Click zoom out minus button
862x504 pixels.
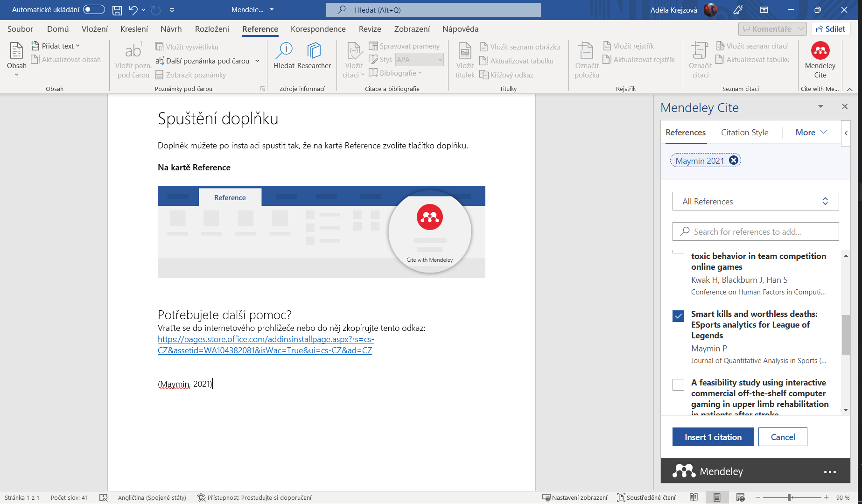pyautogui.click(x=758, y=497)
